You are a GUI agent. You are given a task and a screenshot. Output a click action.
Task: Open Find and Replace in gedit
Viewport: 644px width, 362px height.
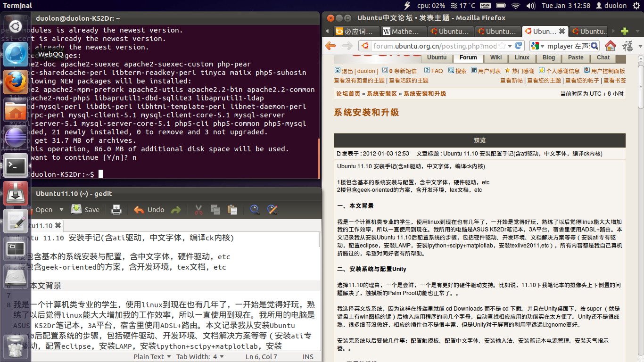click(272, 210)
